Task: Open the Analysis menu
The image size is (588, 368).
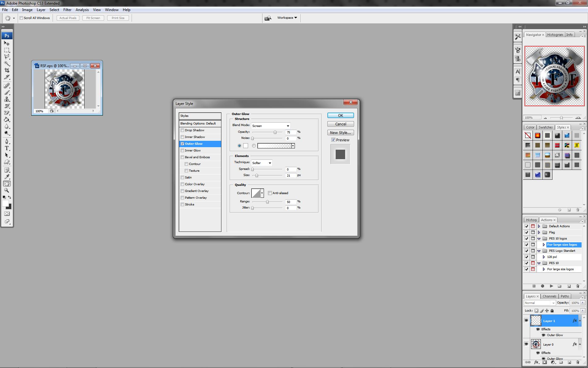Action: click(82, 10)
